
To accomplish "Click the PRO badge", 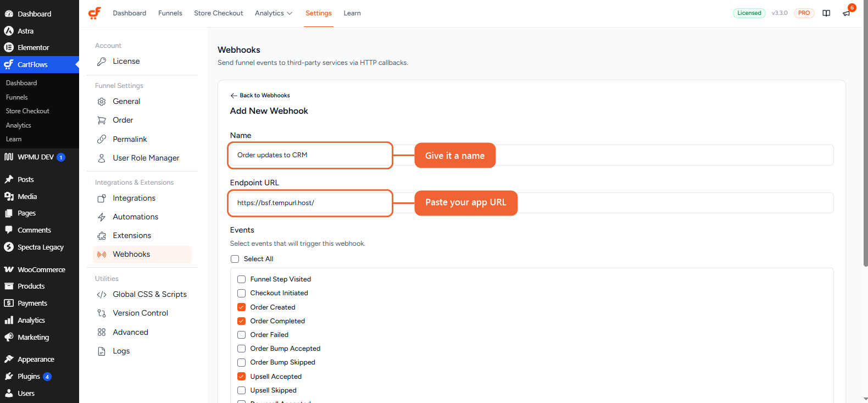I will point(804,13).
